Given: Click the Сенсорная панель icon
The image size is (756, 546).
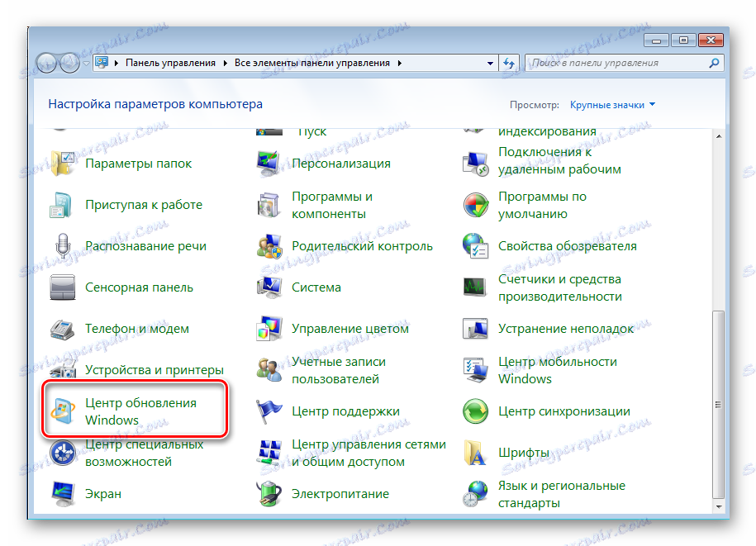Looking at the screenshot, I should [x=63, y=287].
